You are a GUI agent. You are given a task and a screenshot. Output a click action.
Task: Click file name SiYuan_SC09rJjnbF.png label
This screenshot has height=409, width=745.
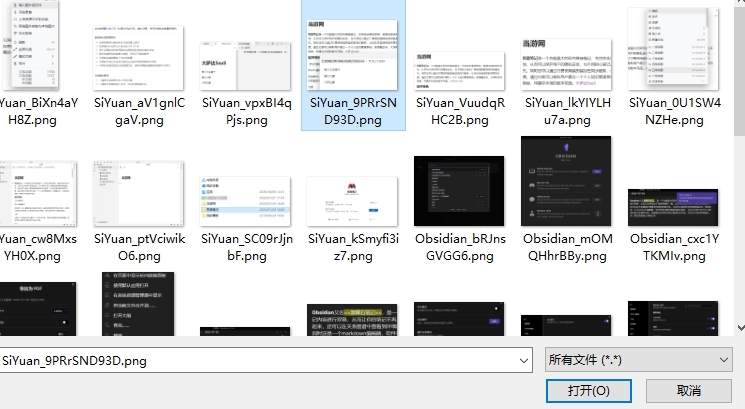pyautogui.click(x=247, y=247)
